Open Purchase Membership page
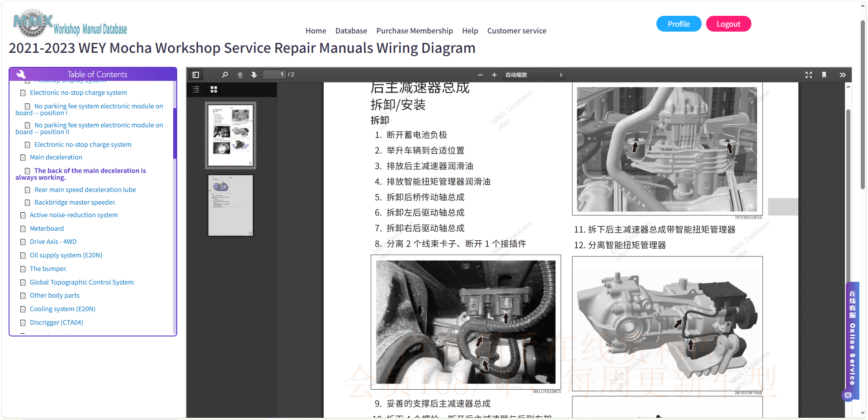This screenshot has width=868, height=420. point(415,31)
